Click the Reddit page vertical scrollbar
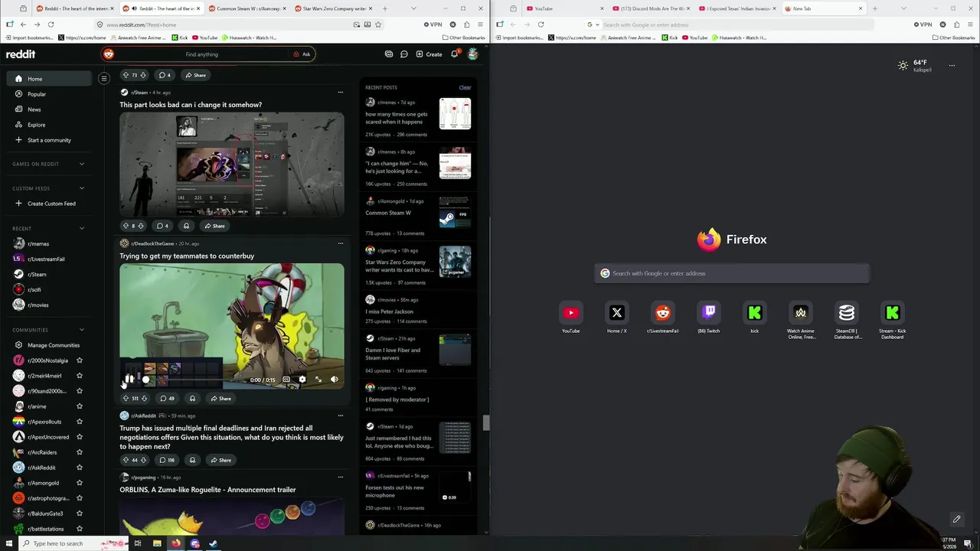The width and height of the screenshot is (980, 551). click(485, 423)
